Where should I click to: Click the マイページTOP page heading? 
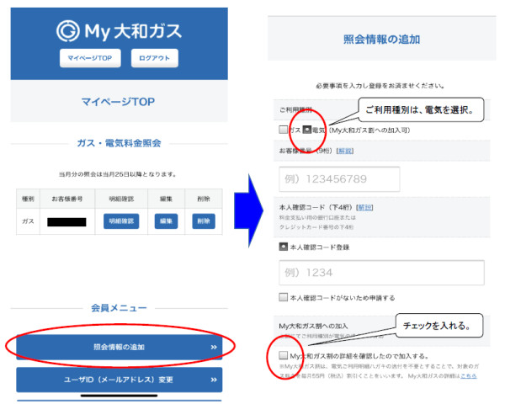pyautogui.click(x=118, y=102)
